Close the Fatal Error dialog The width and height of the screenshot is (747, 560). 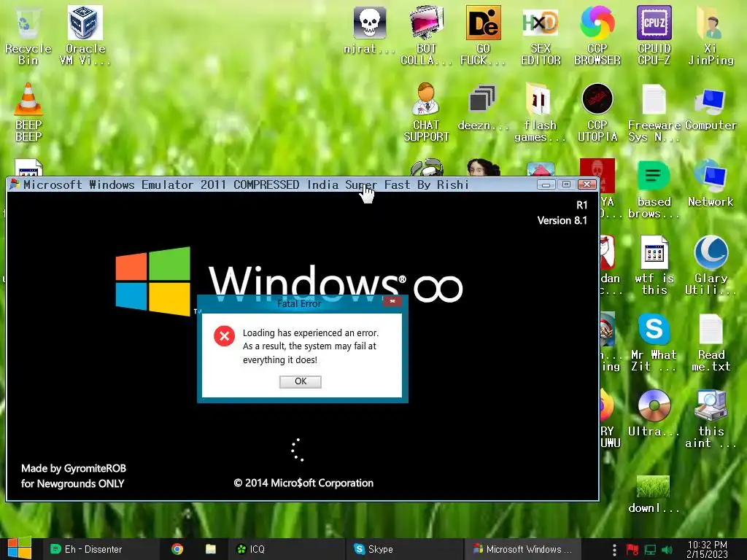coord(392,301)
